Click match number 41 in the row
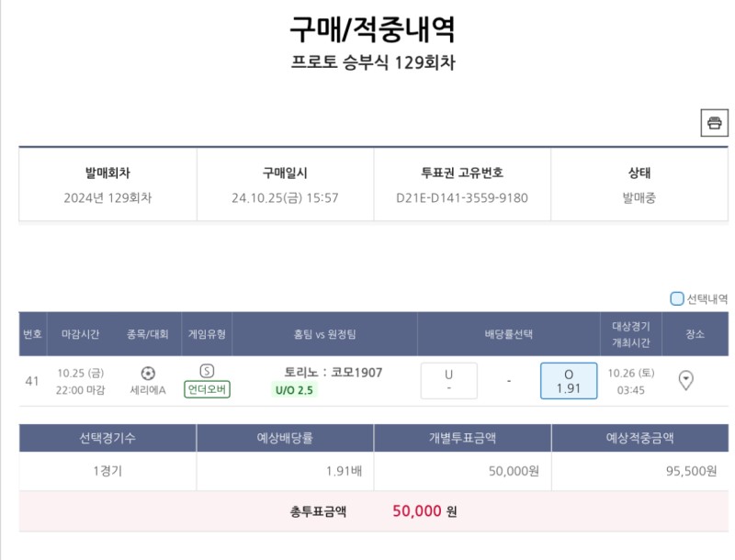Image resolution: width=735 pixels, height=560 pixels. [32, 381]
